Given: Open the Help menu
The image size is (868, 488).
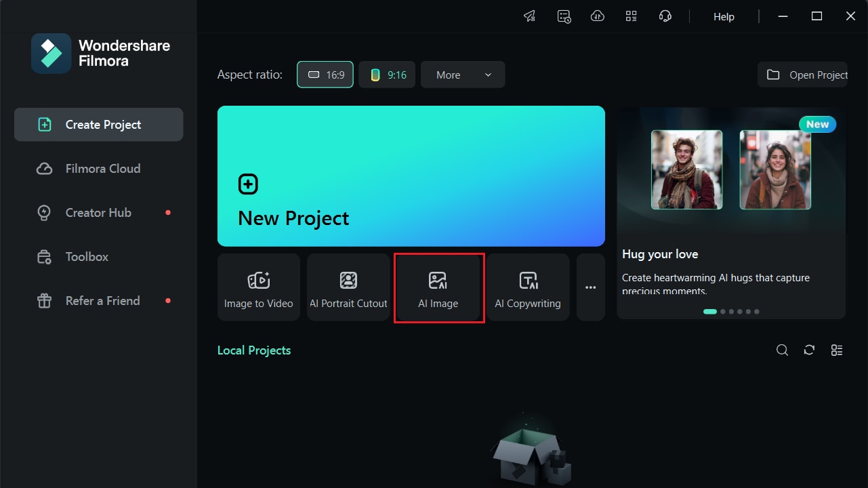Looking at the screenshot, I should pos(724,17).
